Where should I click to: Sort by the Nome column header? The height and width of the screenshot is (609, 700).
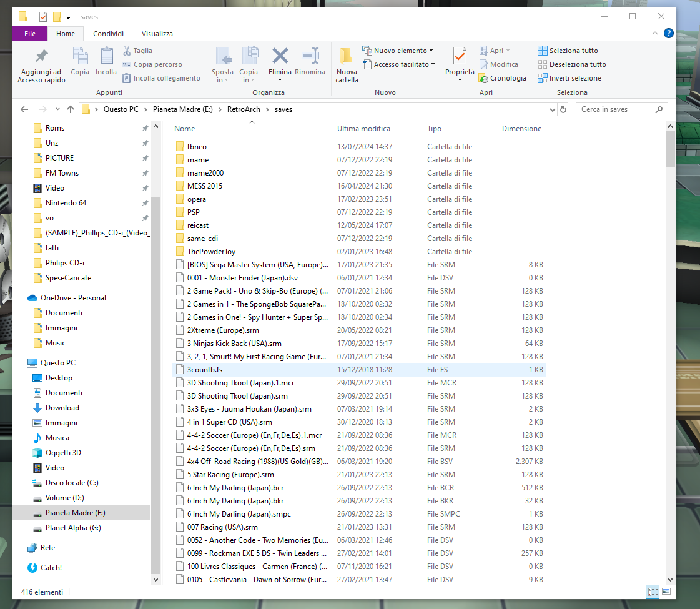coord(252,129)
